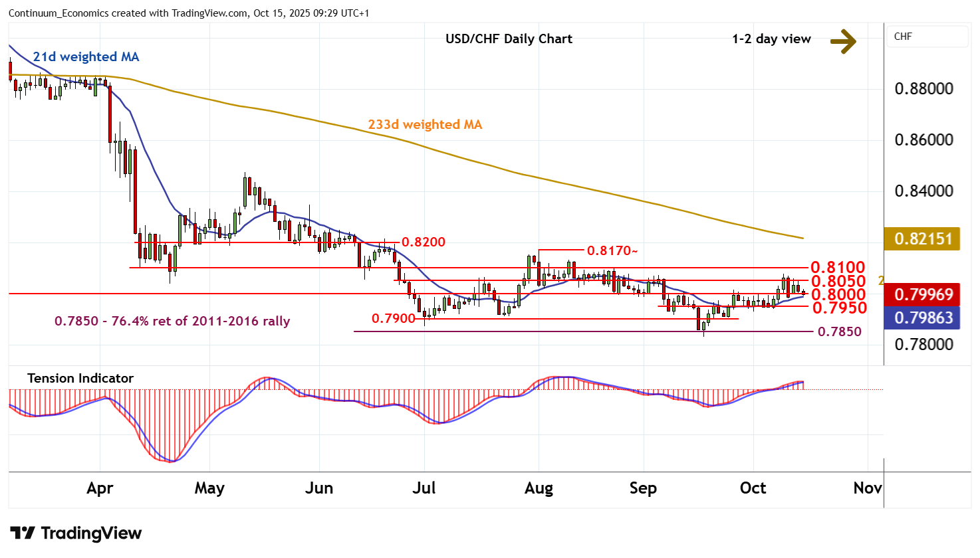Click the 76.4% retracement annotation text
This screenshot has height=558, width=980.
[172, 321]
